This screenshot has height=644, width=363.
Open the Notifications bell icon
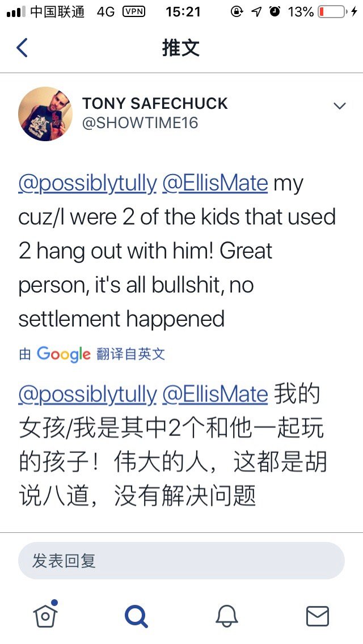pyautogui.click(x=226, y=616)
